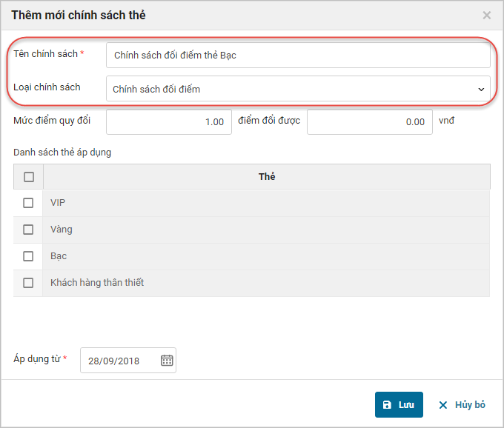The image size is (504, 428).
Task: Toggle the select-all checkbox in table header
Action: point(29,176)
